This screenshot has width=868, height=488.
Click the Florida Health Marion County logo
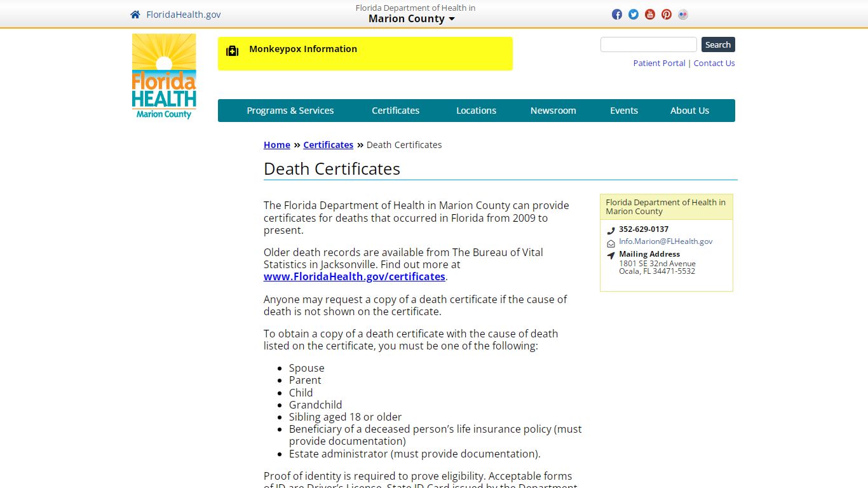click(164, 76)
